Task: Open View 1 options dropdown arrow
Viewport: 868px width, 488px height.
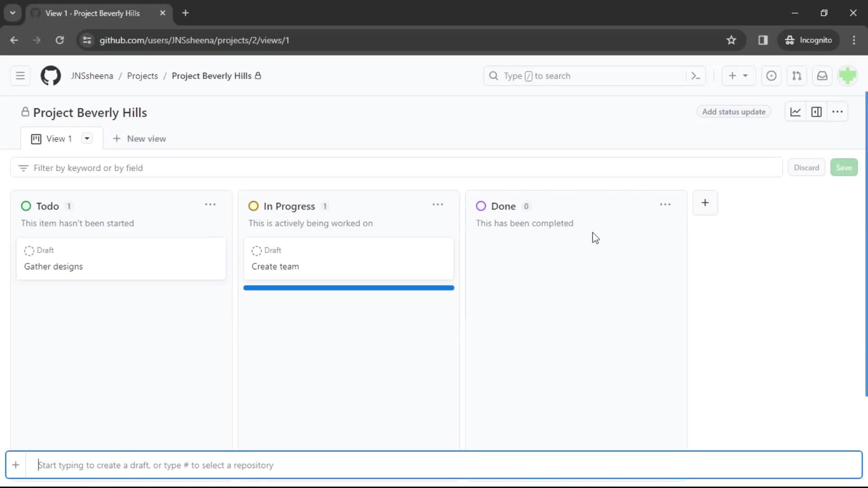Action: pyautogui.click(x=87, y=139)
